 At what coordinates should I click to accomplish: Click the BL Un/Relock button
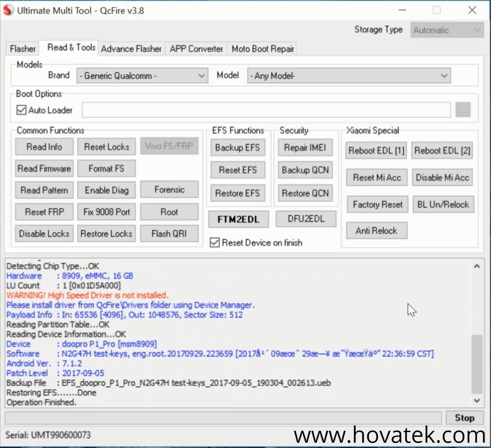443,204
